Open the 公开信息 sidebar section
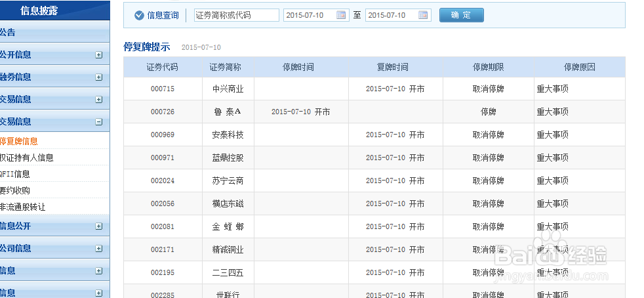The image size is (644, 298). [x=54, y=54]
